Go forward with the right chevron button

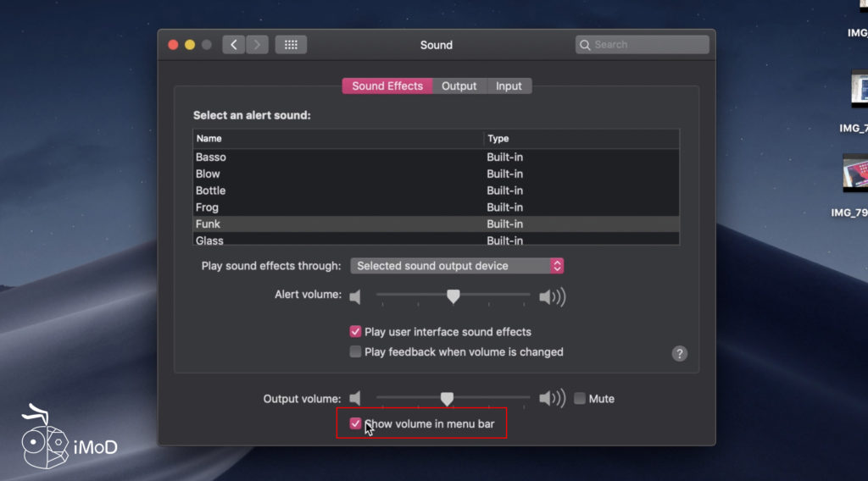258,45
